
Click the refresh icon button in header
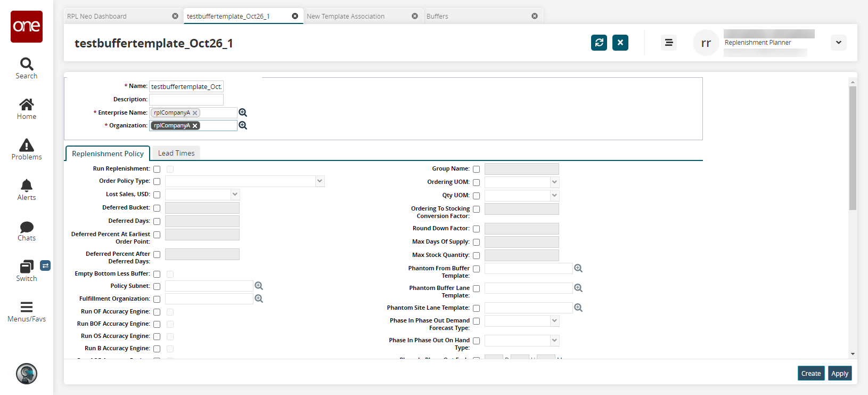pos(599,43)
